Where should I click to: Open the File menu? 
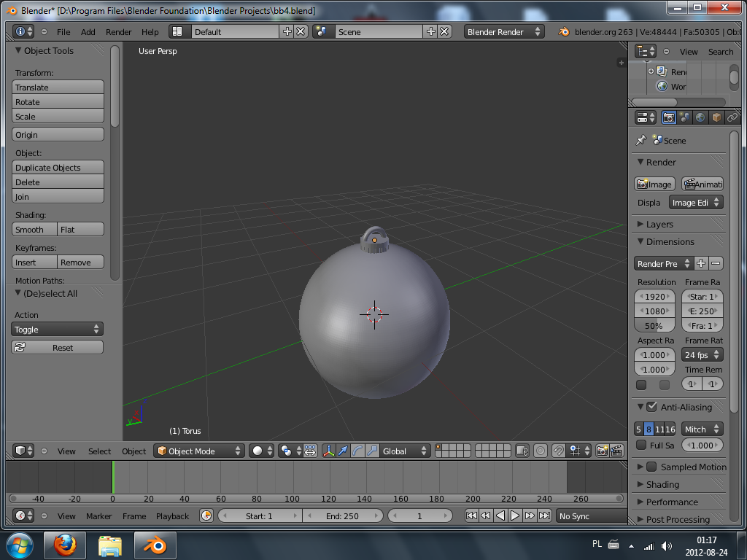[x=63, y=32]
